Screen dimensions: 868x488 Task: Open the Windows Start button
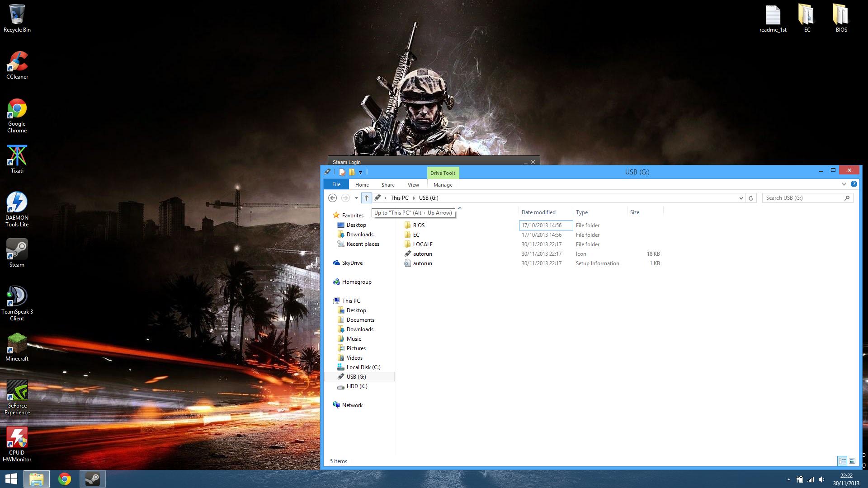point(11,479)
